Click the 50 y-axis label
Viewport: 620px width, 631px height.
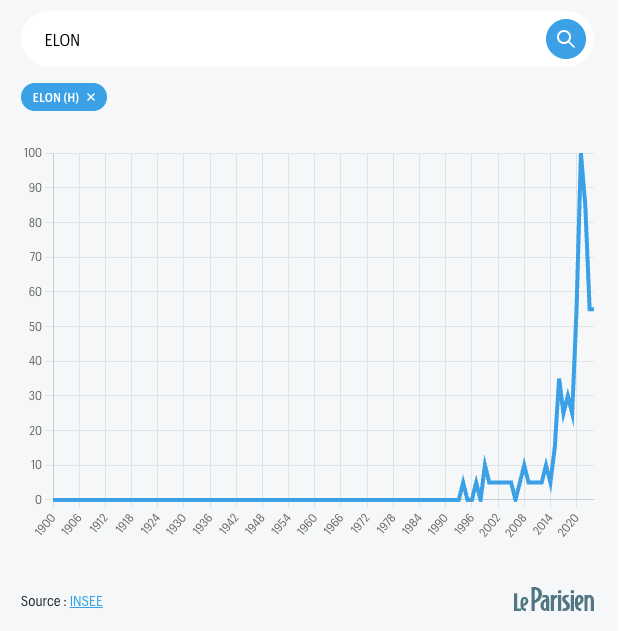point(35,326)
